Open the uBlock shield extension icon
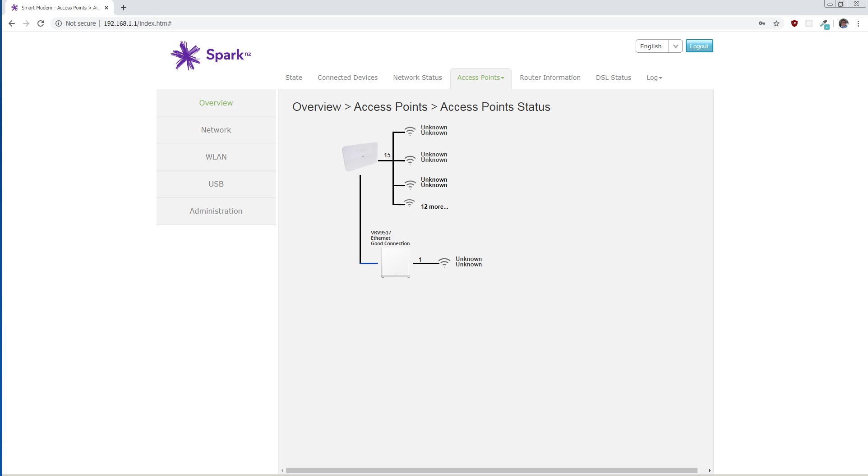 tap(794, 23)
